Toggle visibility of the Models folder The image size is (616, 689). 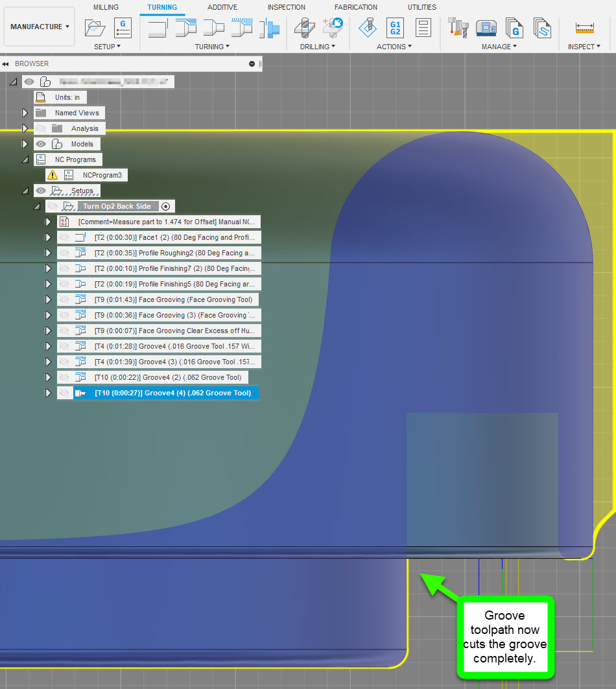pyautogui.click(x=42, y=144)
